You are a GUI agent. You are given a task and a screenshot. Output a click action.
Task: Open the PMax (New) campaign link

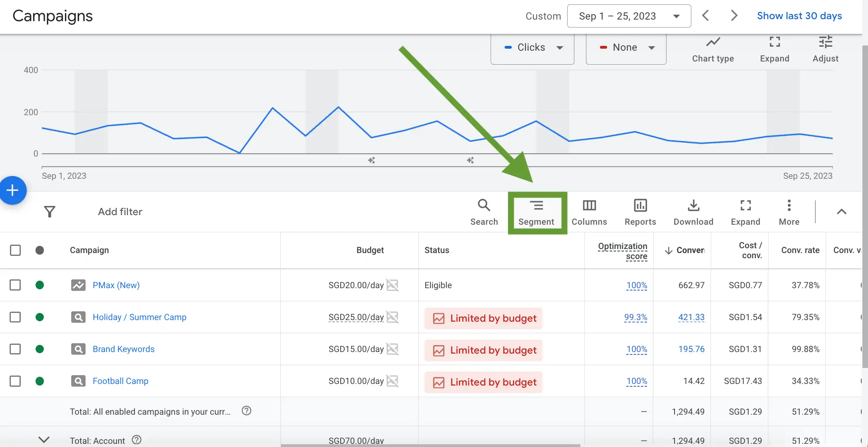click(116, 285)
